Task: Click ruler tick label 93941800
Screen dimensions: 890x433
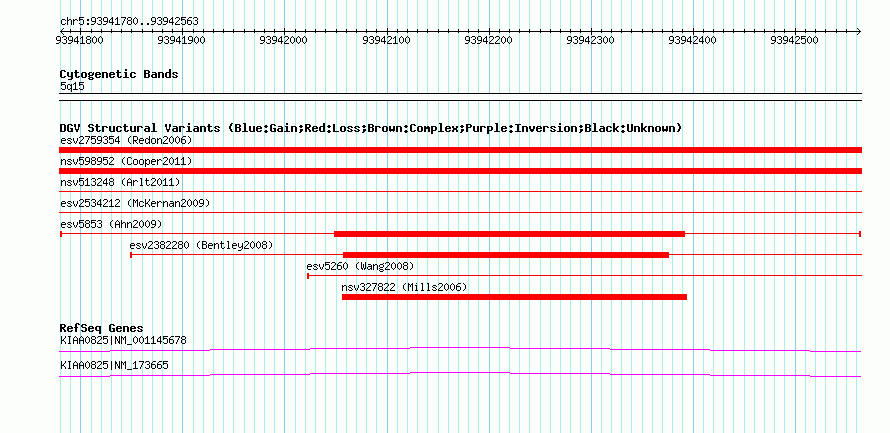Action: 80,40
